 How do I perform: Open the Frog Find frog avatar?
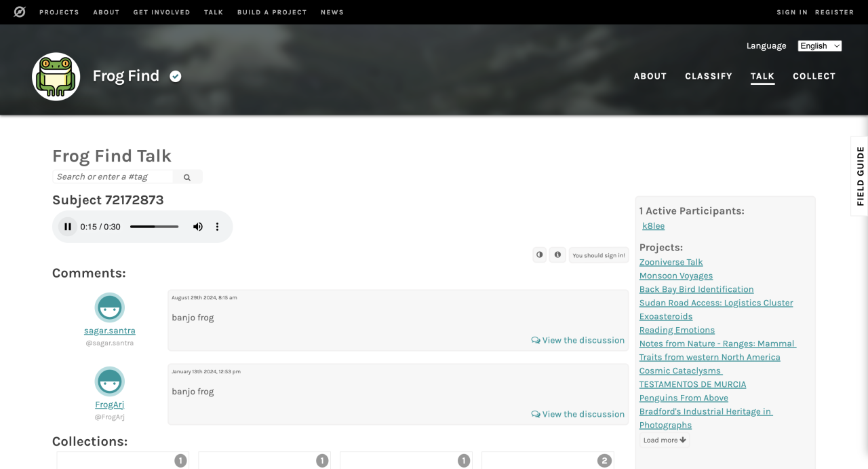pyautogui.click(x=56, y=77)
